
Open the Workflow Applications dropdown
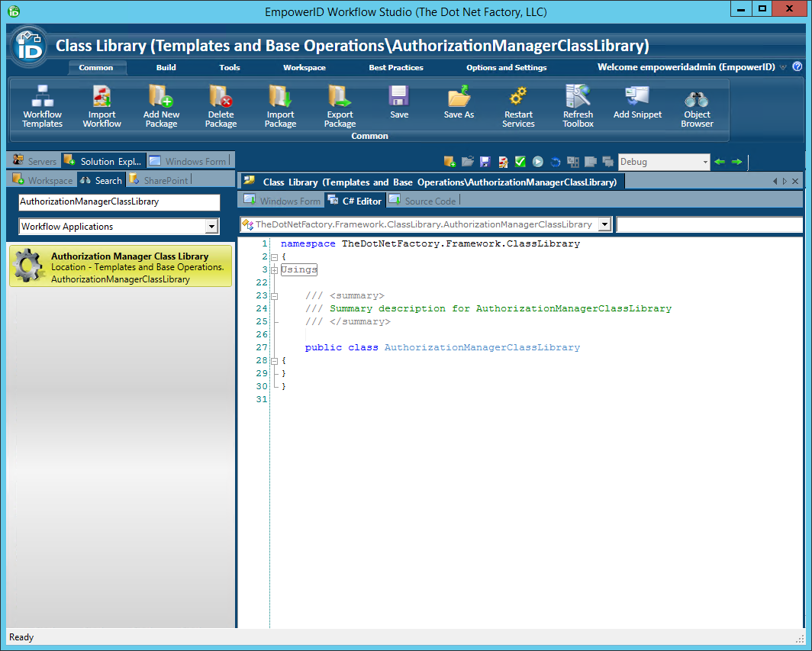click(211, 227)
